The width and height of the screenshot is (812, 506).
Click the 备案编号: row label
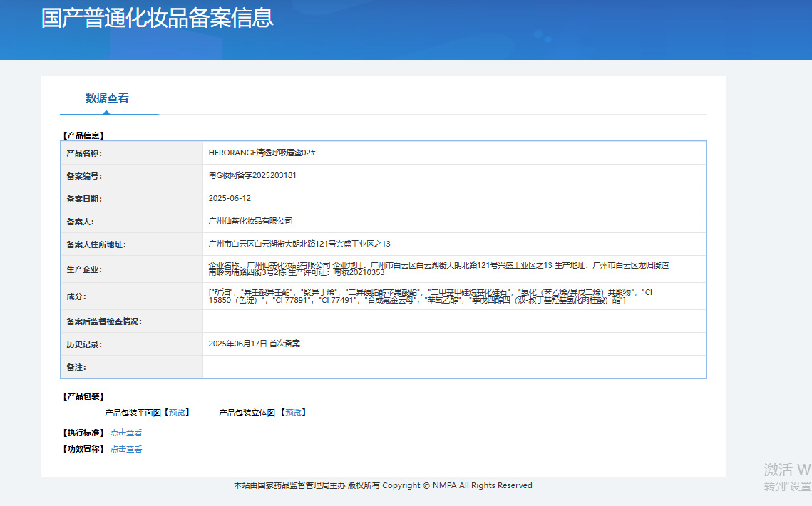click(x=84, y=176)
